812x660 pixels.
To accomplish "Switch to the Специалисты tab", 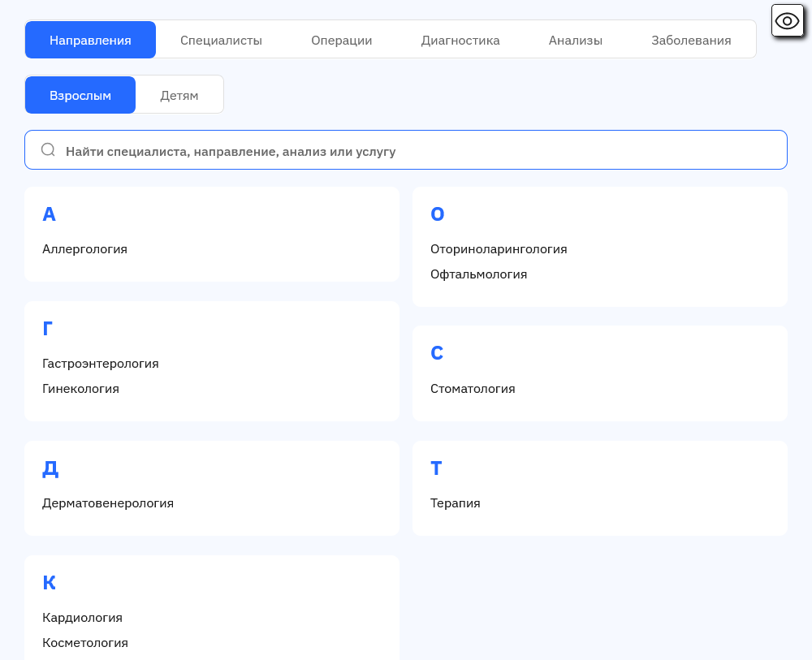I will [x=221, y=39].
